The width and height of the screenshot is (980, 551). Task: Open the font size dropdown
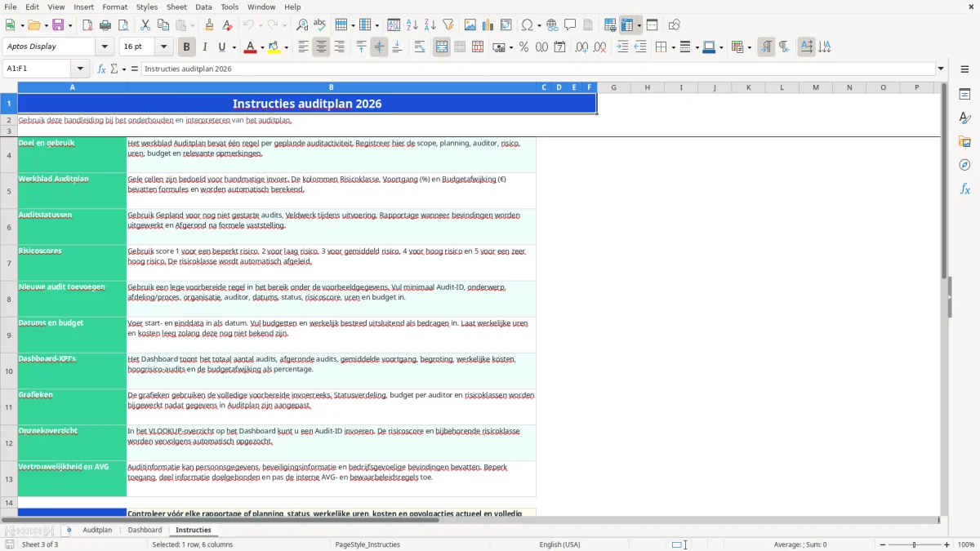tap(164, 47)
